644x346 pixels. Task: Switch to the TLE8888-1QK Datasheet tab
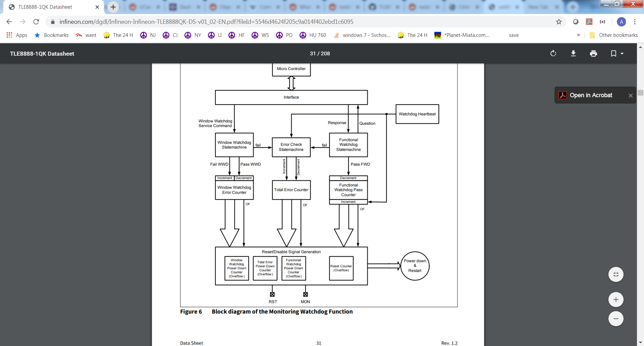click(x=47, y=7)
